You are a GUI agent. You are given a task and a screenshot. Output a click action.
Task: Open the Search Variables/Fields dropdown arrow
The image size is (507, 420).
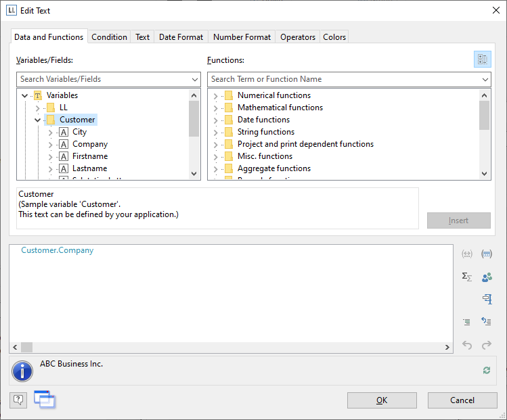tap(195, 79)
